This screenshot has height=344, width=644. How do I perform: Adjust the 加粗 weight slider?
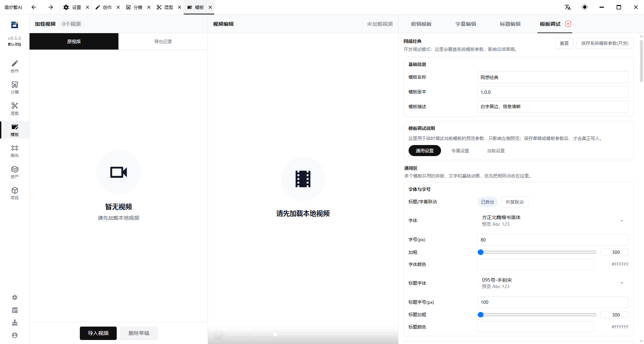coord(537,252)
